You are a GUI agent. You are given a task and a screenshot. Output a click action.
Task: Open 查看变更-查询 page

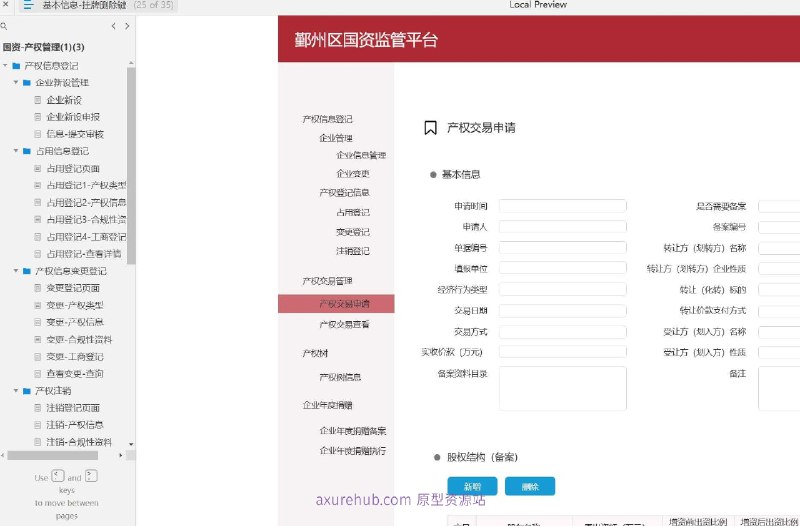tap(75, 373)
